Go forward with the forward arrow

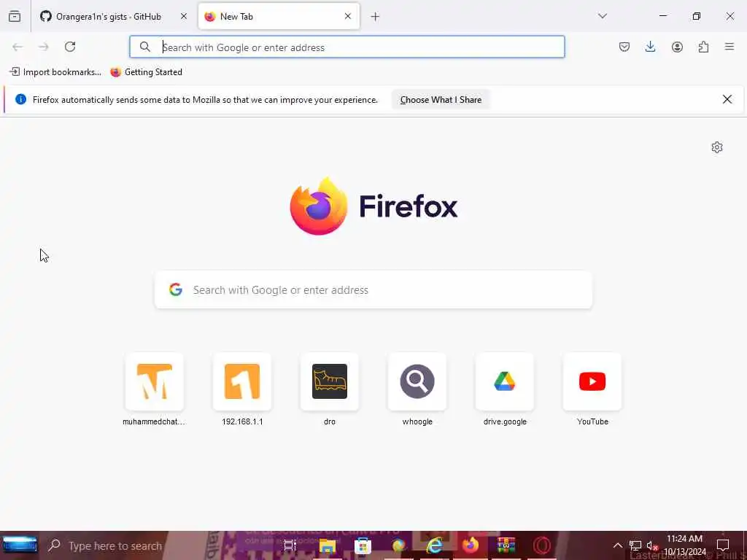44,47
